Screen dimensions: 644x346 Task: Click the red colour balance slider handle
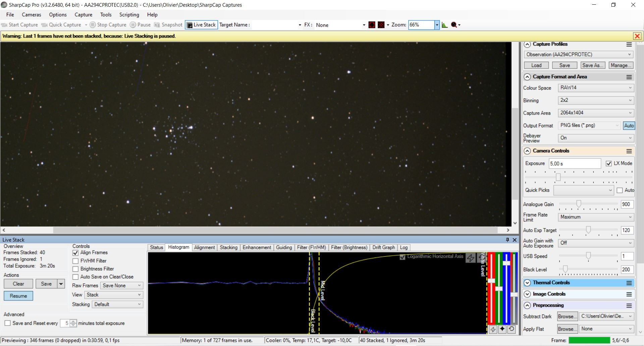click(491, 281)
